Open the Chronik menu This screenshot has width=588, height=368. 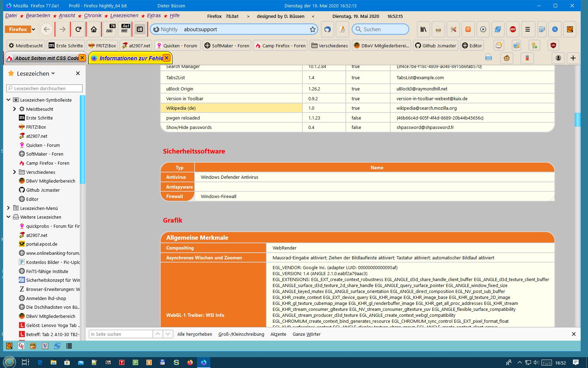pos(93,15)
